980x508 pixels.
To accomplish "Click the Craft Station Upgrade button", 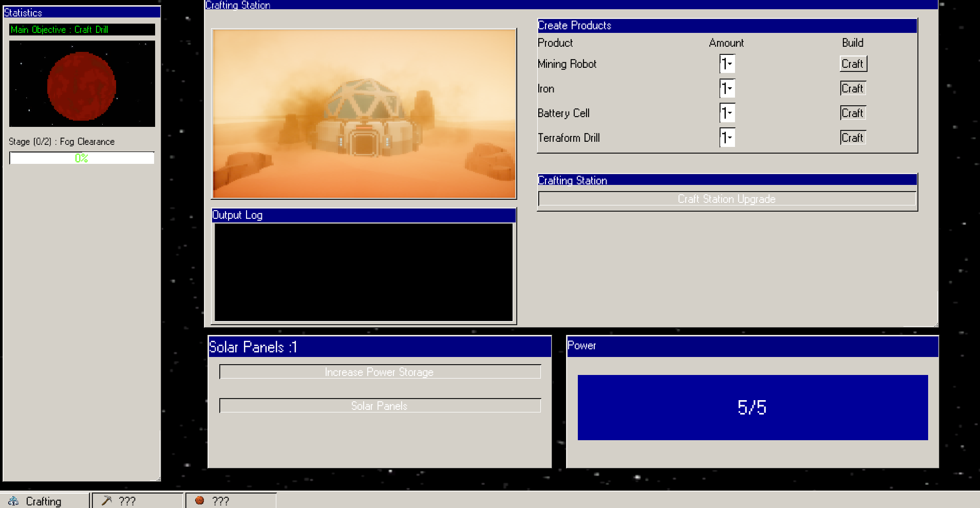I will click(x=727, y=199).
